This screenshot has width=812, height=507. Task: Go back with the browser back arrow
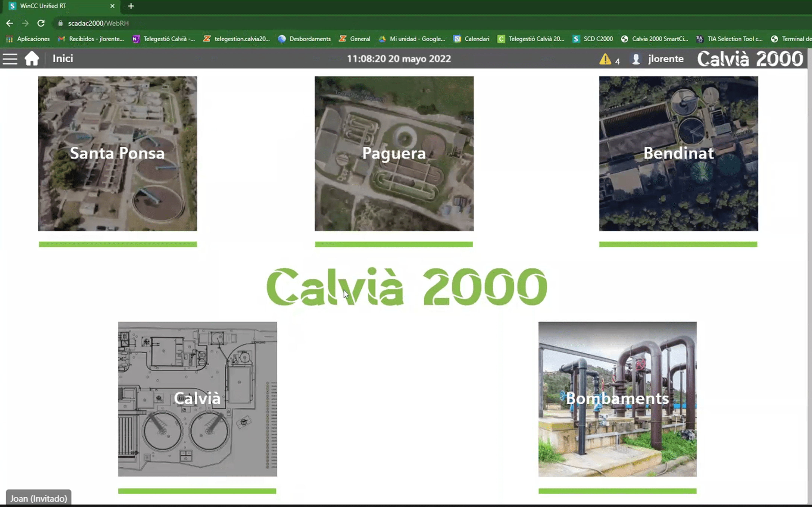click(x=9, y=23)
